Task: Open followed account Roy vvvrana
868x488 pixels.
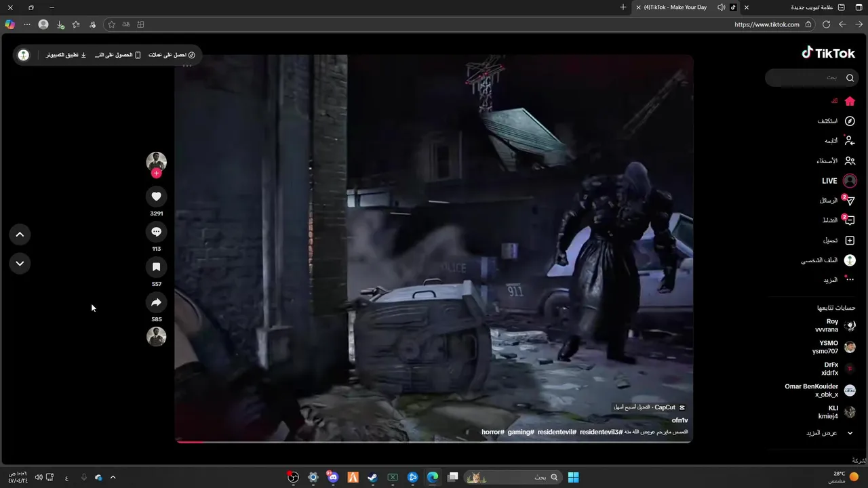Action: [834, 325]
